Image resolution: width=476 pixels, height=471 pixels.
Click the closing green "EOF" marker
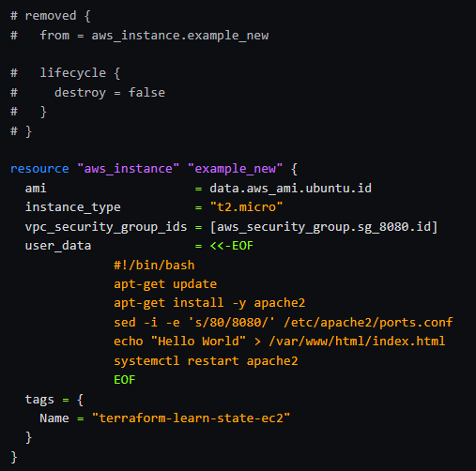click(125, 380)
